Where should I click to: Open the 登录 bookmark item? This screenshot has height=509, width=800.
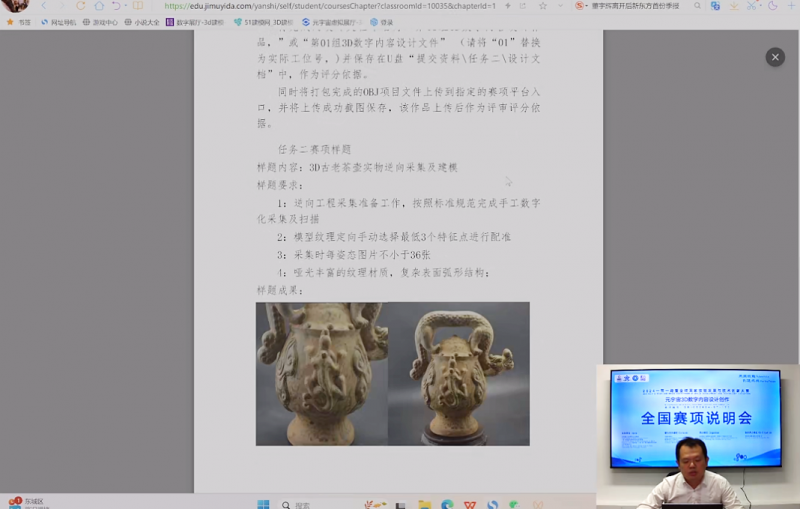(381, 21)
